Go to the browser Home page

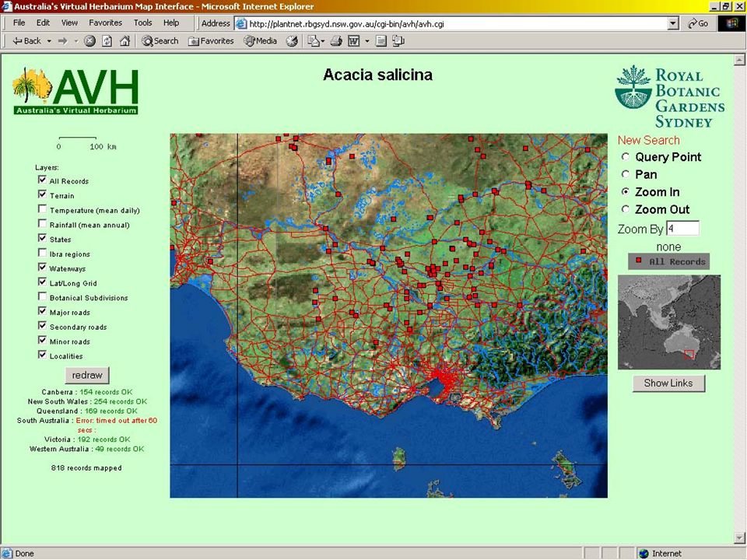[124, 41]
